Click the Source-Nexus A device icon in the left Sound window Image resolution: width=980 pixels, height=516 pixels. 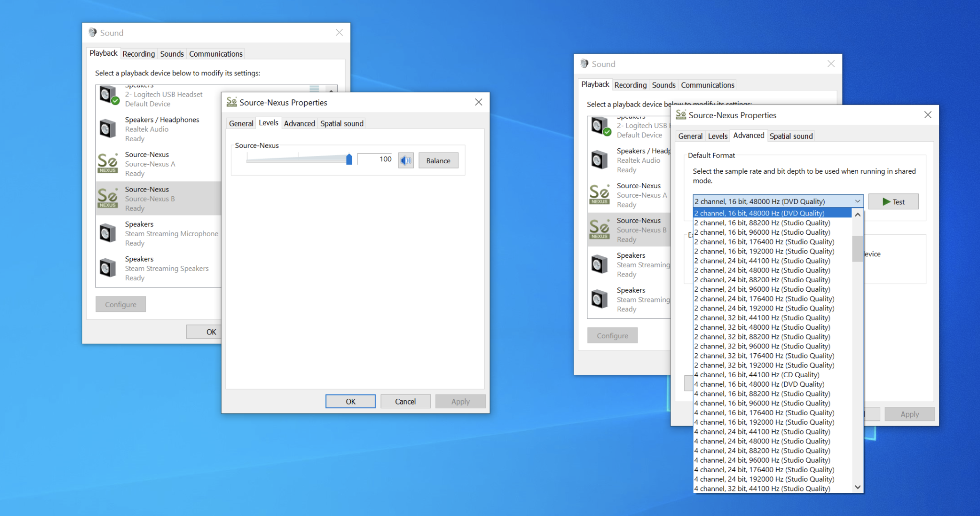point(108,163)
